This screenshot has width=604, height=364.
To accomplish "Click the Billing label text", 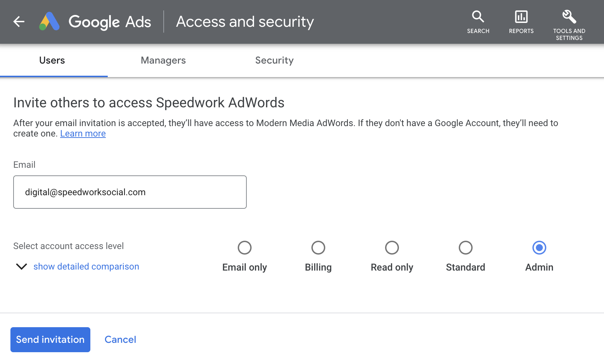I will coord(318,267).
